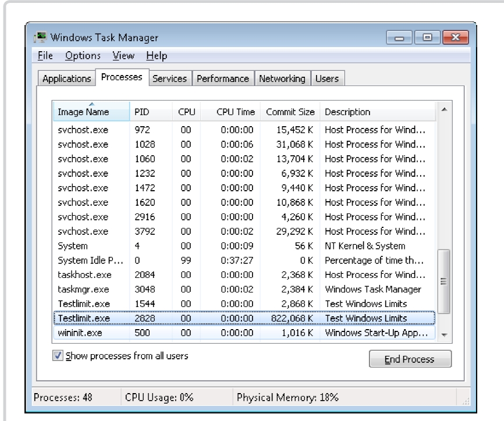
Task: Select the taskhost.exe process
Action: coord(244,274)
